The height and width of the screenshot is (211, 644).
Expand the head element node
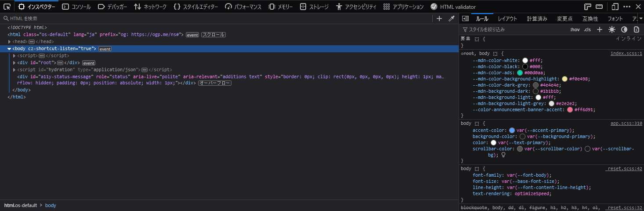[10, 42]
